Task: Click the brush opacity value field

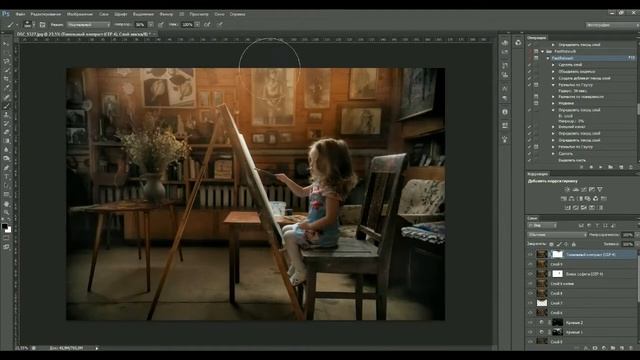Action: (140, 24)
